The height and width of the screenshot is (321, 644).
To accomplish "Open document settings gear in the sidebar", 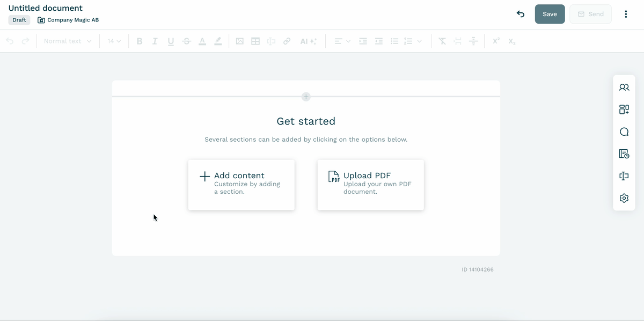I will [x=624, y=198].
